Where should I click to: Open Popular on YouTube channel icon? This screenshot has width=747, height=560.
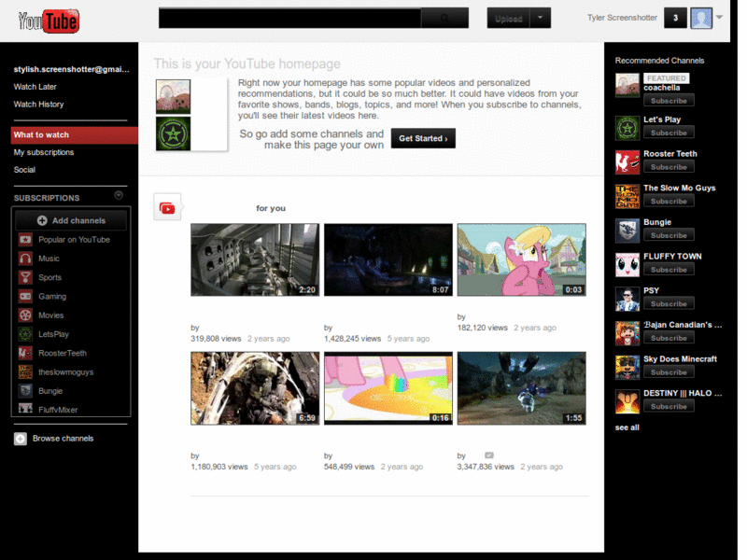25,240
